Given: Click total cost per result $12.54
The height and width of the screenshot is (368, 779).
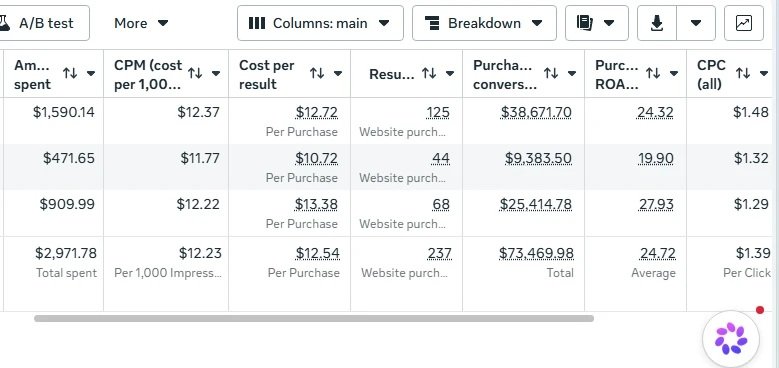Looking at the screenshot, I should point(317,253).
